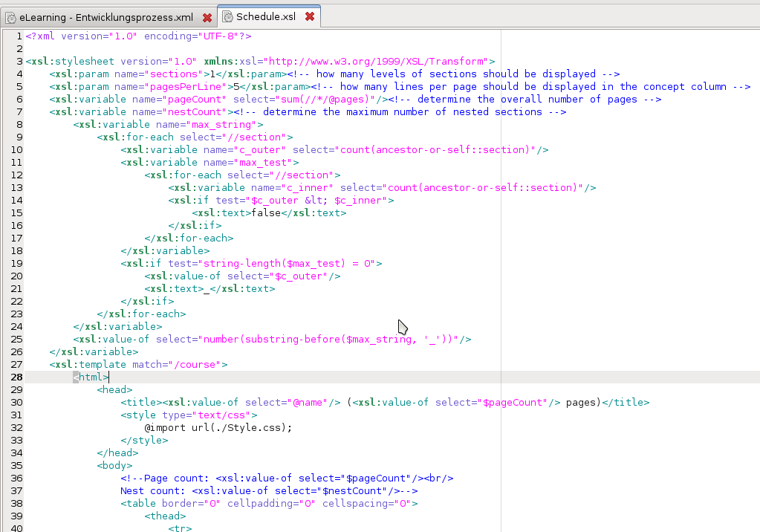
Task: Click the xsl:if test on line 14
Action: (281, 201)
